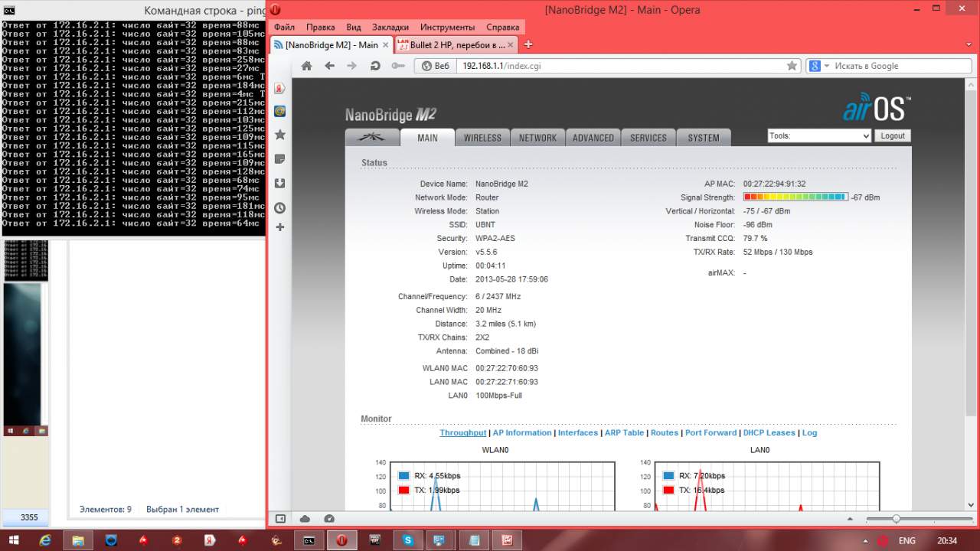Go forward with the Forward arrow
Viewport: 980px width, 551px height.
click(352, 66)
